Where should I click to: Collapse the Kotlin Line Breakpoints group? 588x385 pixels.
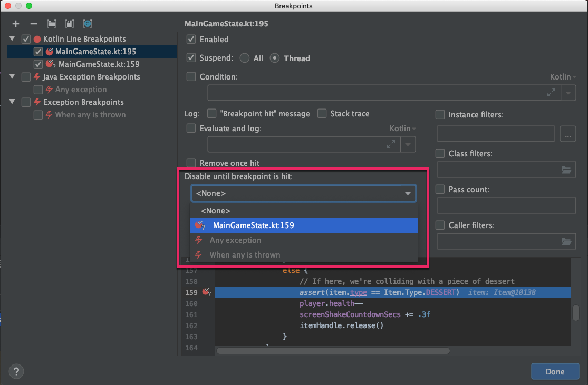tap(12, 38)
